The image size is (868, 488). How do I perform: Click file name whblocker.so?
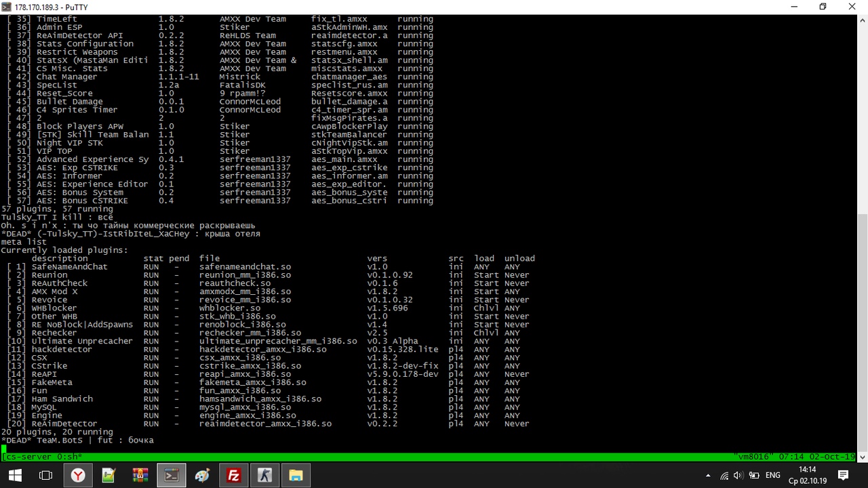click(x=230, y=308)
